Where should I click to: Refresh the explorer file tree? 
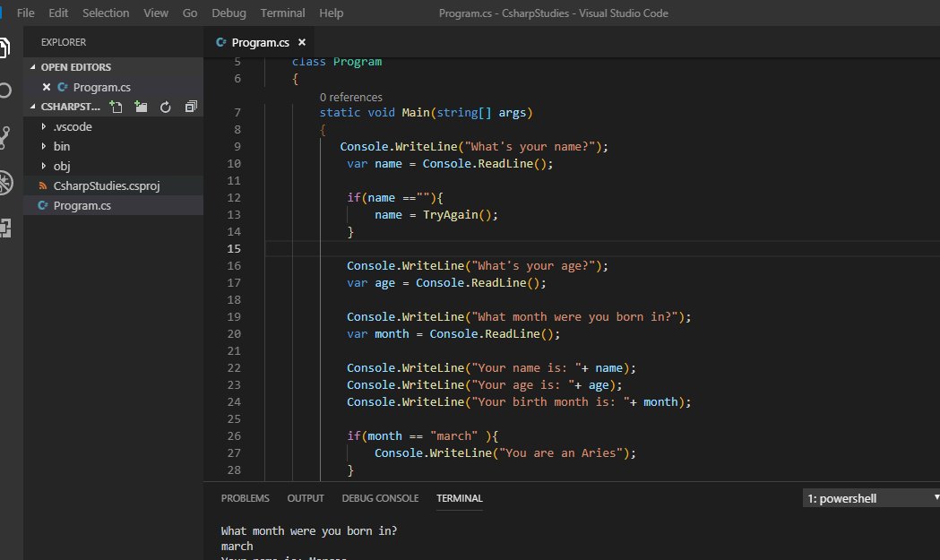166,107
